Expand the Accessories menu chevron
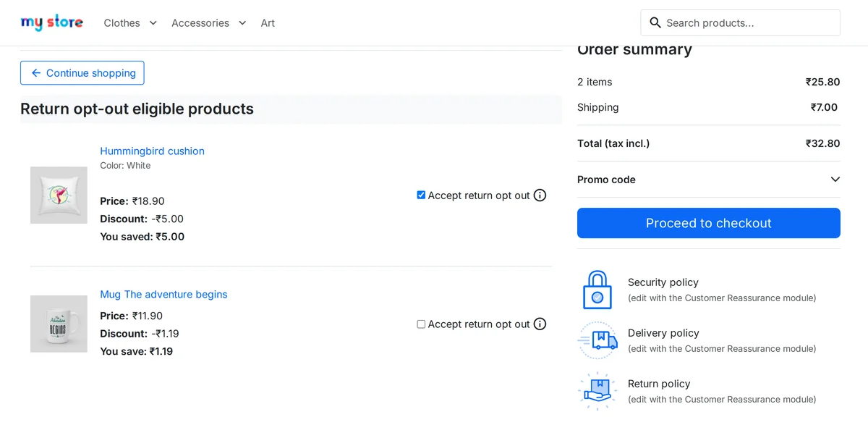Image resolution: width=868 pixels, height=425 pixels. pyautogui.click(x=242, y=23)
